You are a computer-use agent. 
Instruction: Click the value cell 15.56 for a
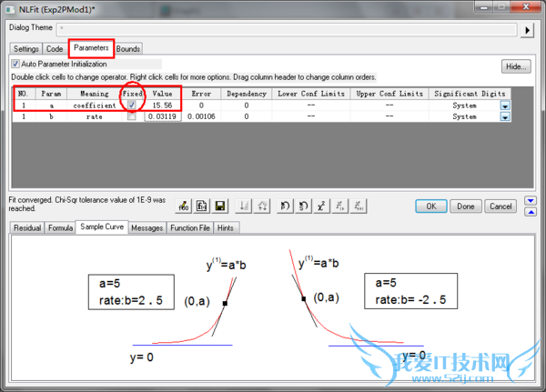[x=163, y=106]
